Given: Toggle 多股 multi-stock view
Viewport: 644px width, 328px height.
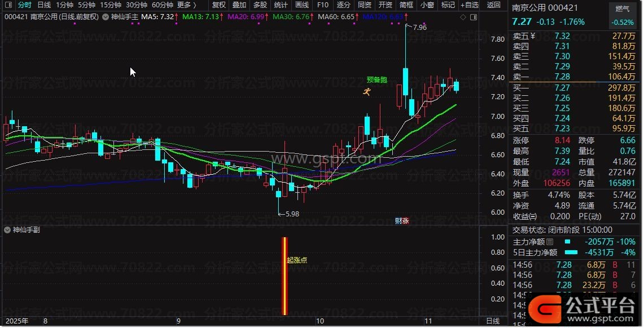Looking at the screenshot, I should pos(260,5).
